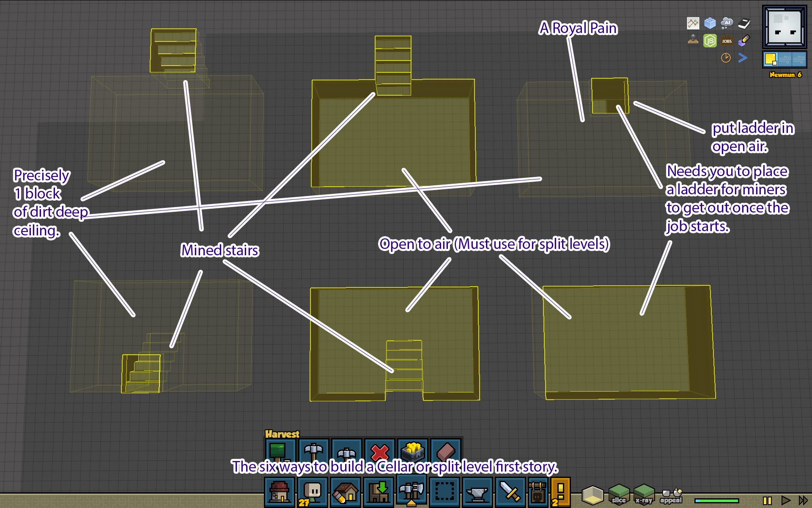The image size is (812, 508).
Task: Open the citizens menu showing 27
Action: pyautogui.click(x=313, y=492)
